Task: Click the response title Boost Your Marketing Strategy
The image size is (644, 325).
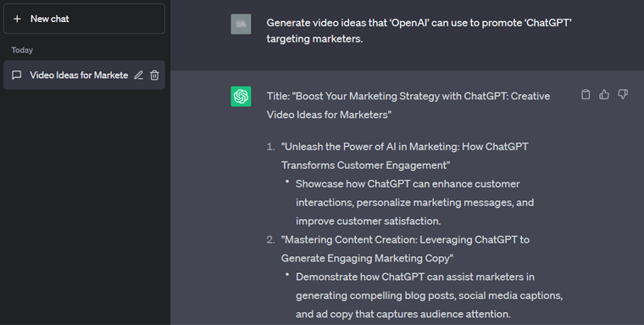Action: point(408,105)
